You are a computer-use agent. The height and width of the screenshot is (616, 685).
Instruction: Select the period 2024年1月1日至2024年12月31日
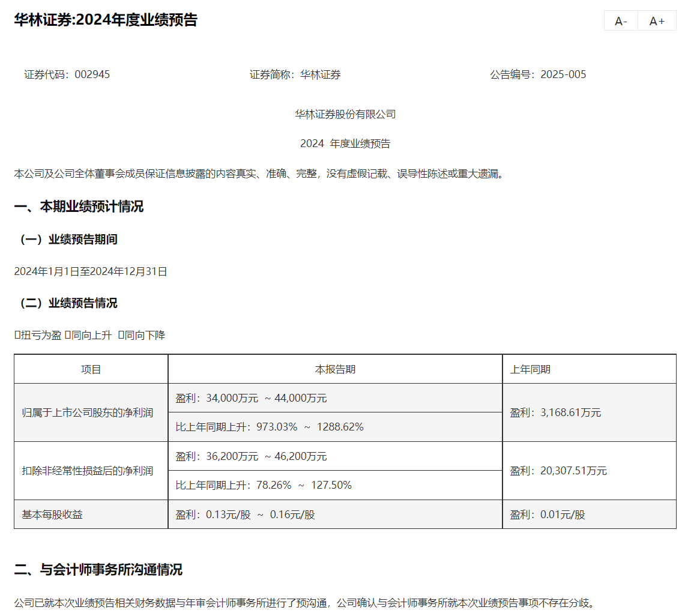(x=91, y=272)
